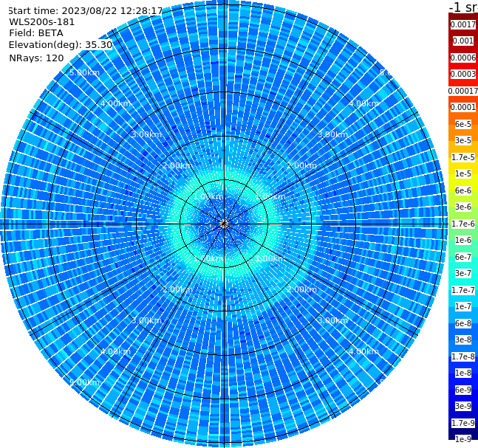Image resolution: width=478 pixels, height=448 pixels.
Task: Select the 3e-9 colorbar label
Action: (463, 406)
